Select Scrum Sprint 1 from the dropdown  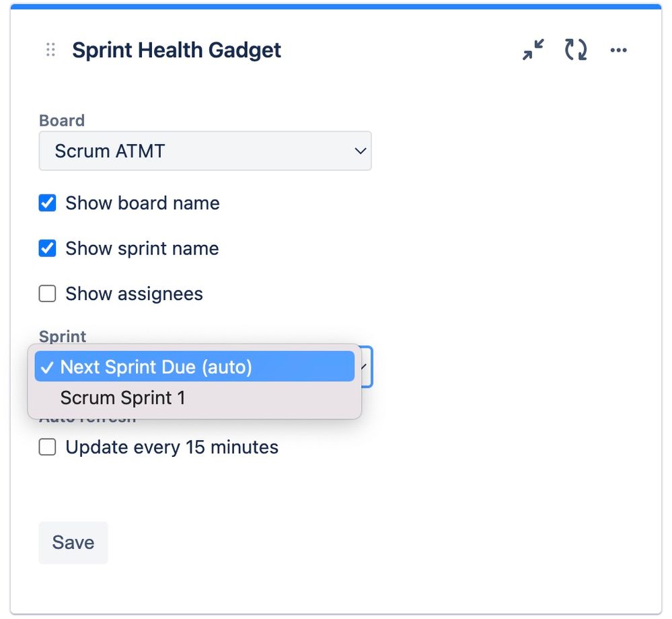coord(122,397)
